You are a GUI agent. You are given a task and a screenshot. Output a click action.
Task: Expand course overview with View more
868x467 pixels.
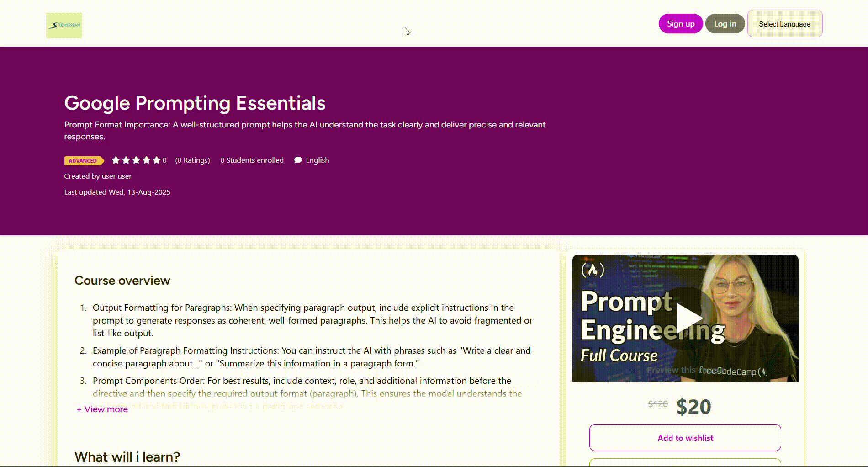(x=102, y=409)
